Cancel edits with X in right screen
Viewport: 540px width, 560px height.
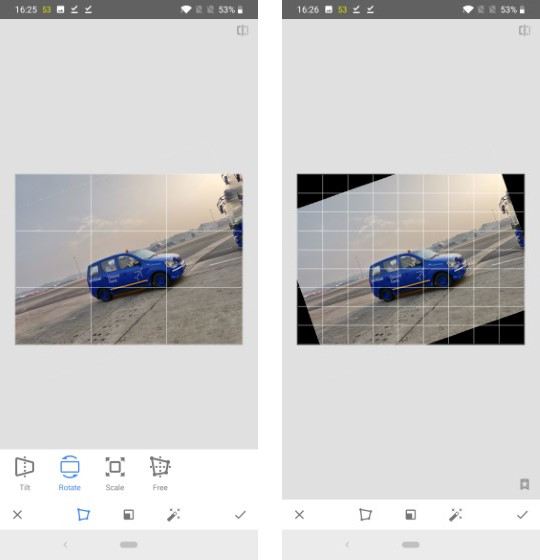pos(300,515)
